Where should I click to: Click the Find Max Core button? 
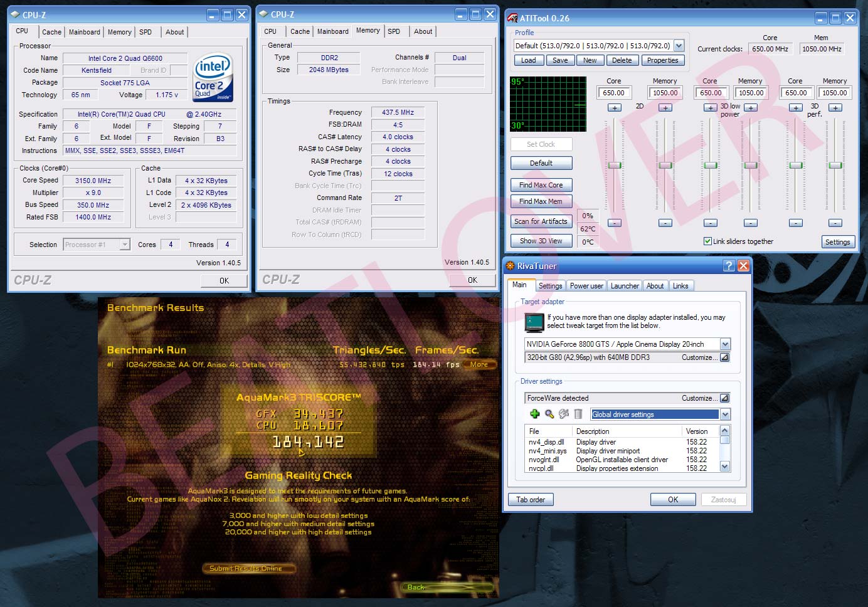point(541,185)
